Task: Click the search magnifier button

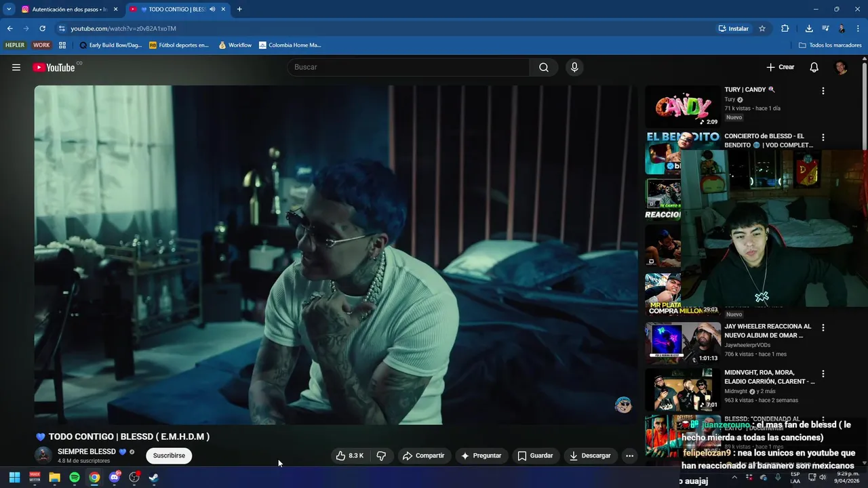Action: (544, 67)
